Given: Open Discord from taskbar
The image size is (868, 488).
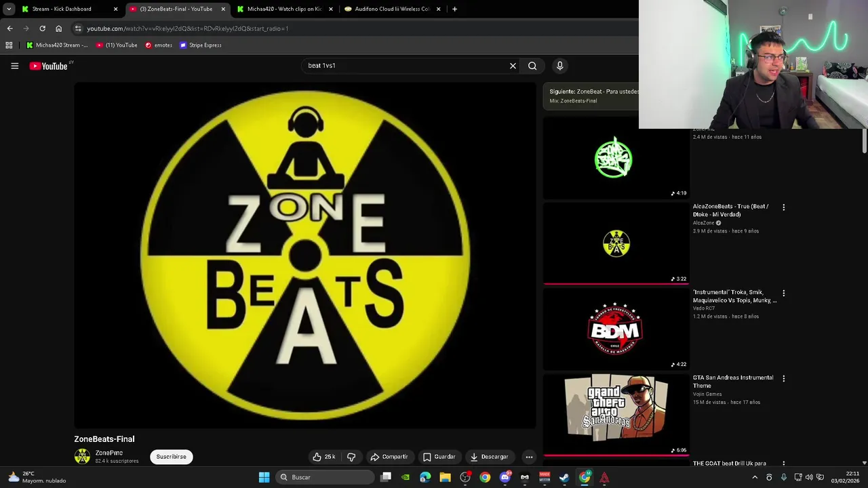Looking at the screenshot, I should point(505,477).
